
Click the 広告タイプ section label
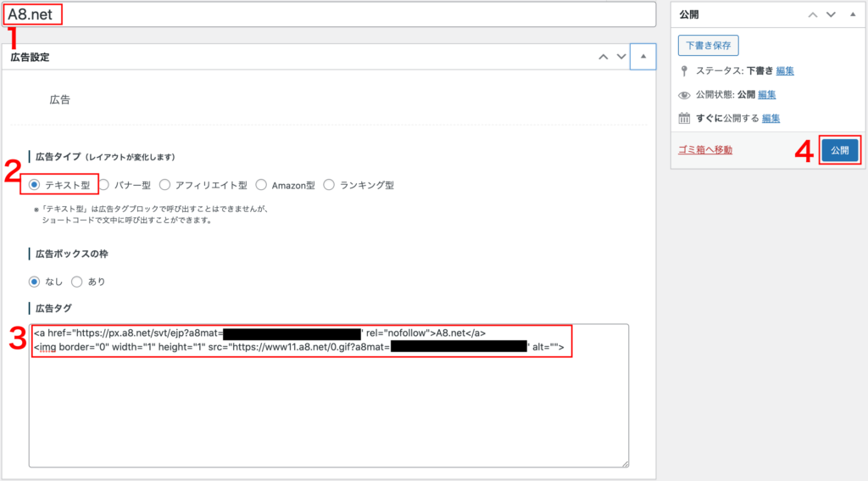coord(105,157)
